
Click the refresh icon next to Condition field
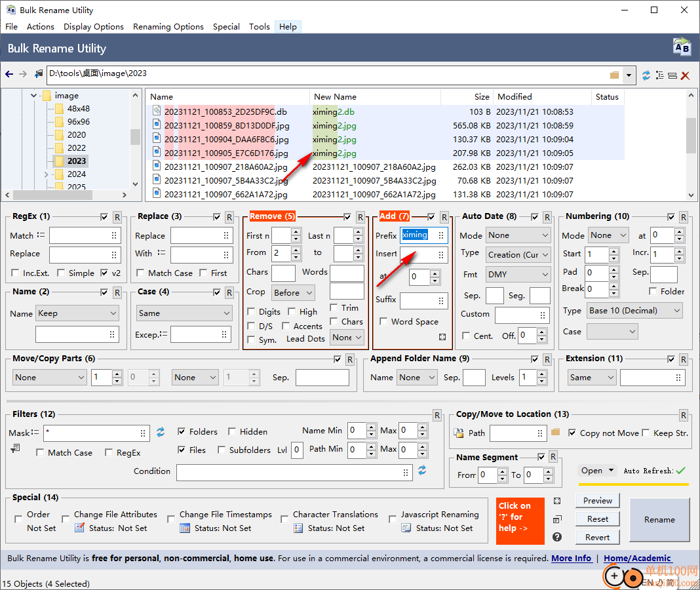coord(422,470)
